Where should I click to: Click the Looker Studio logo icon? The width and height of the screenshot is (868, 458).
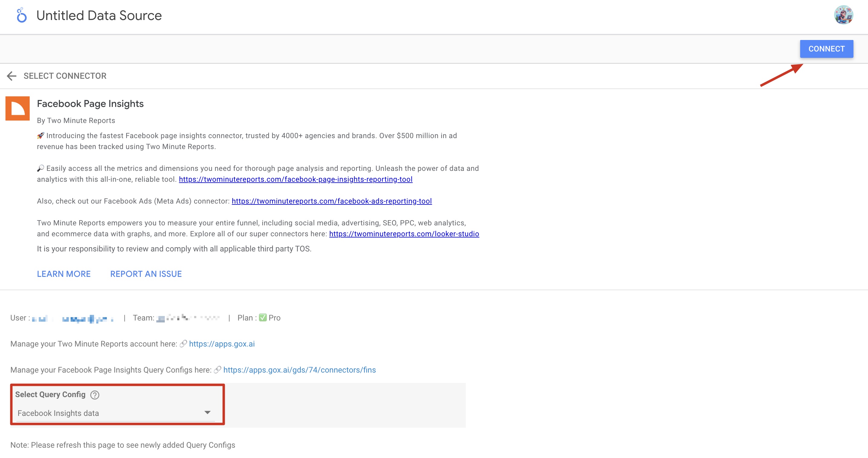click(x=22, y=15)
